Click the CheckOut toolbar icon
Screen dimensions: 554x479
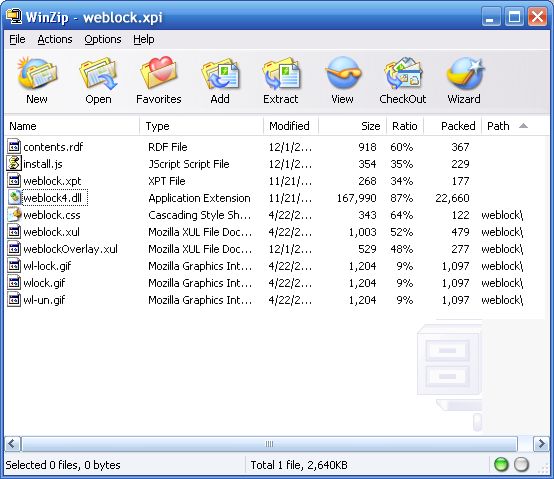click(x=403, y=73)
